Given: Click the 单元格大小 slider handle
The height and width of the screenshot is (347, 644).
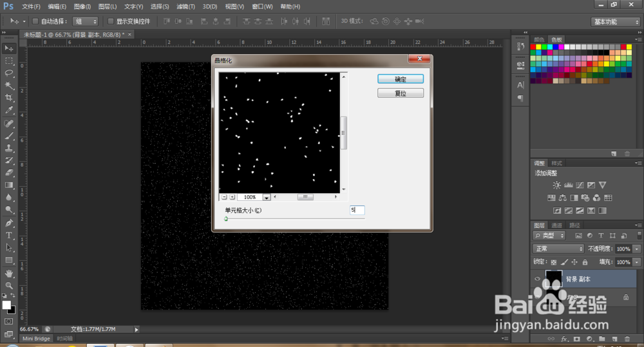Looking at the screenshot, I should [226, 219].
